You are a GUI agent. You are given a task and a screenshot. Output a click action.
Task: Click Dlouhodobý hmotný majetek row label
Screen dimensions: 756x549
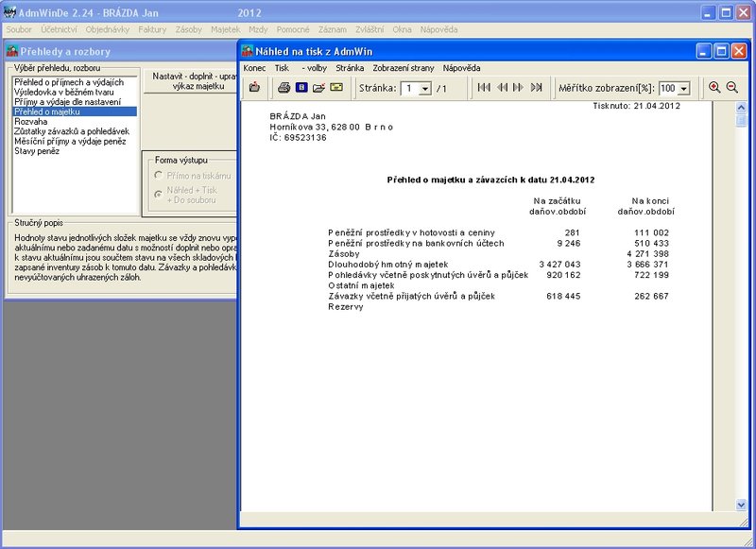click(388, 265)
